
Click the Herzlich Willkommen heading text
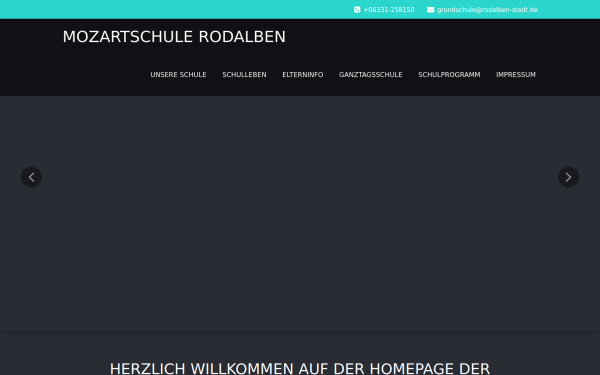point(300,368)
